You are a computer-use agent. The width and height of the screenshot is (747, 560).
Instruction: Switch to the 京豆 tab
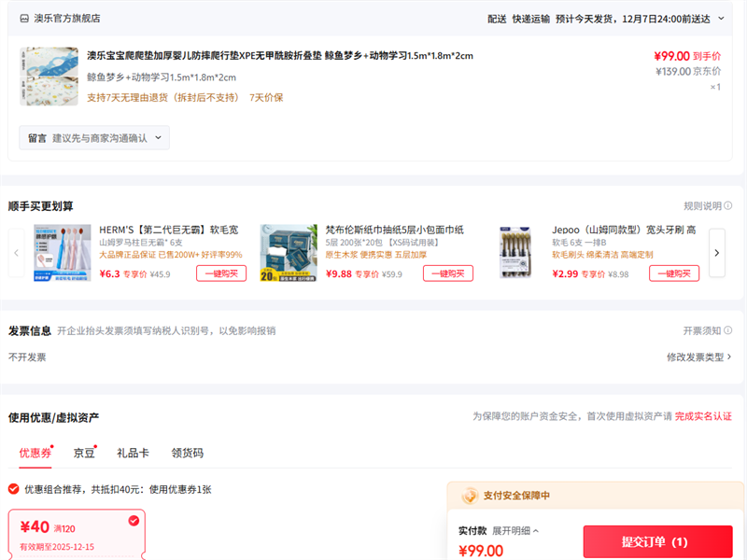[84, 453]
